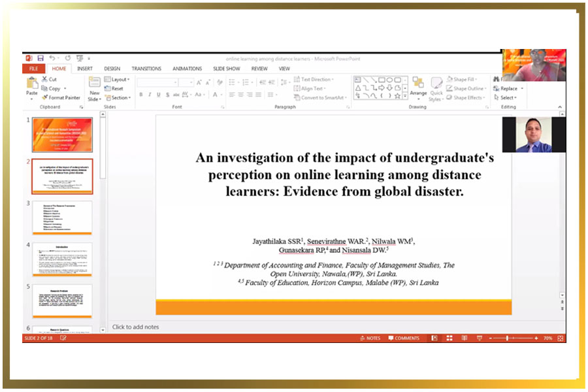Viewport: 588px width, 392px height.
Task: Click the spell check status icon
Action: [63, 338]
